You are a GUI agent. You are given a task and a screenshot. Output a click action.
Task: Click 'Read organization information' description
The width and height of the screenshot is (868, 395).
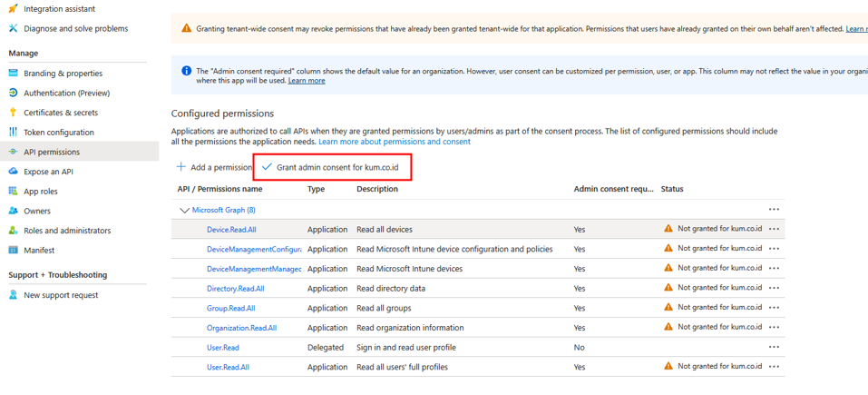click(410, 328)
